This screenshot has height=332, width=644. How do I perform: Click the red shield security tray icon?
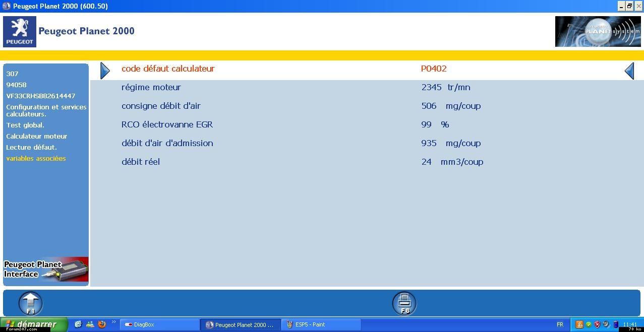(597, 324)
